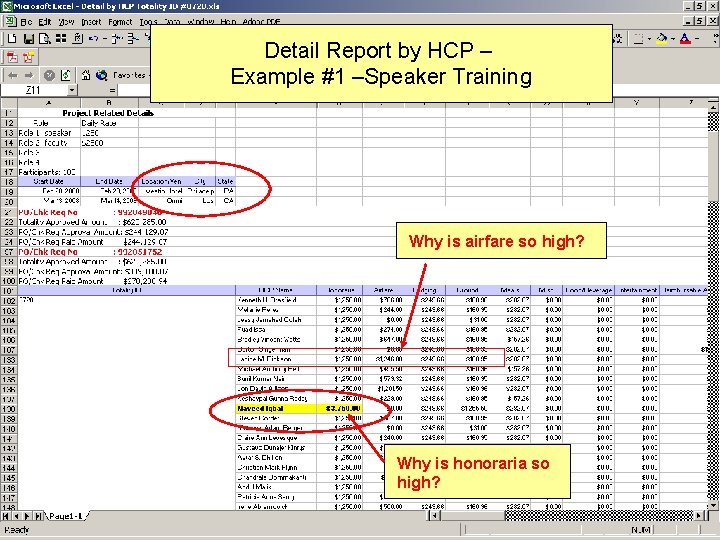Screen dimensions: 720x540
Task: Click the HCP Name column header cell
Action: (x=276, y=290)
